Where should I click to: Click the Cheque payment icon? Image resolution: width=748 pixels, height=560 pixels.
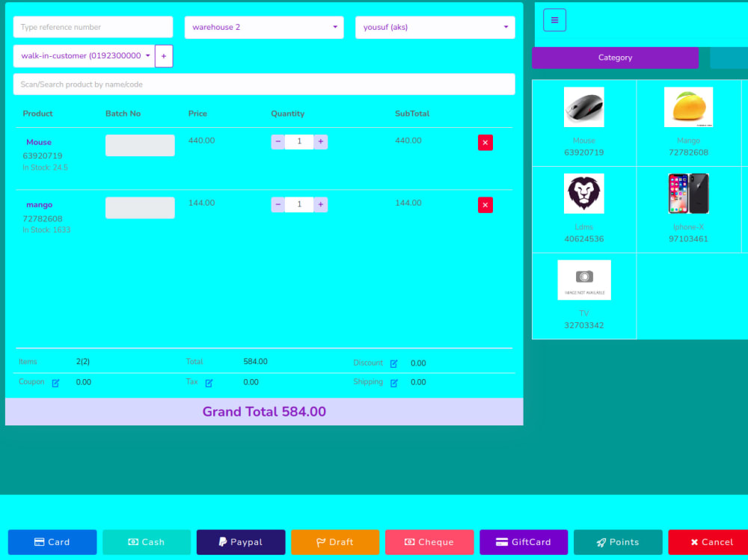click(x=409, y=542)
